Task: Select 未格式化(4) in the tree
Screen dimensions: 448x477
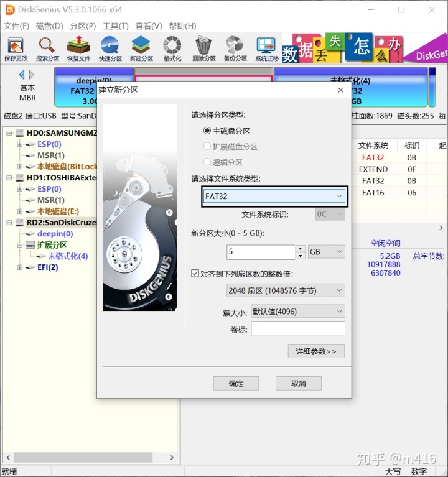Action: [x=68, y=256]
